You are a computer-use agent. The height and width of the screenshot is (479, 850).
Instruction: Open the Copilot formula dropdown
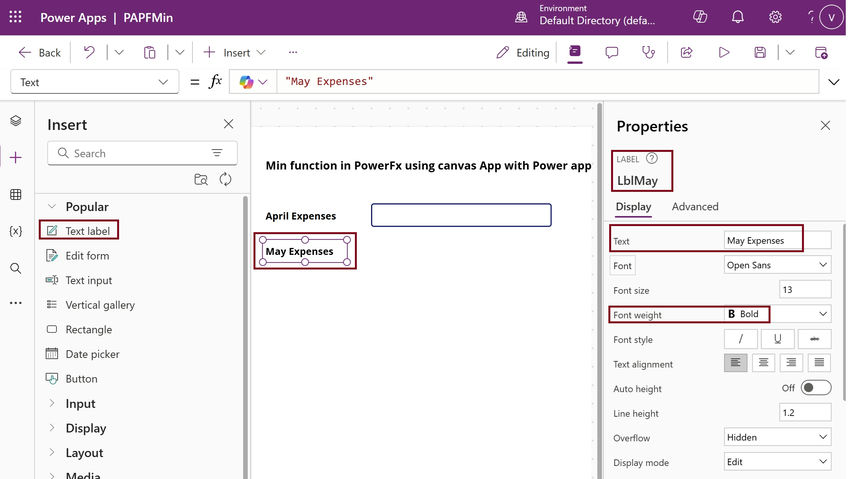253,82
